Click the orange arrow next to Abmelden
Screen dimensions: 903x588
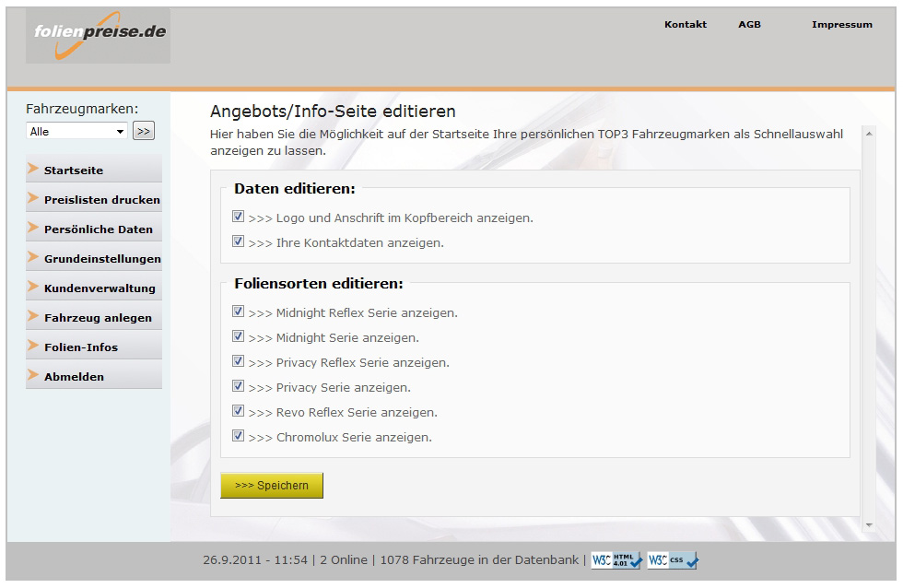coord(33,375)
